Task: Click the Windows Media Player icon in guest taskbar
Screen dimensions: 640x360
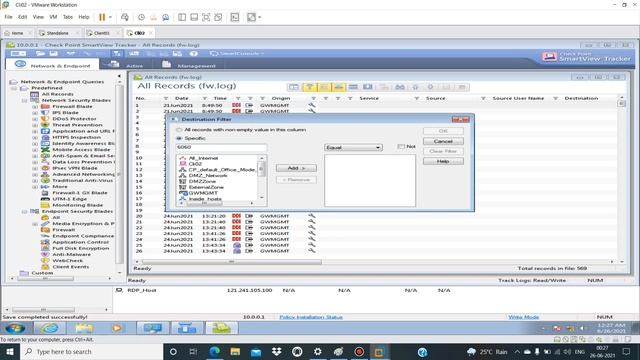Action: [117, 328]
